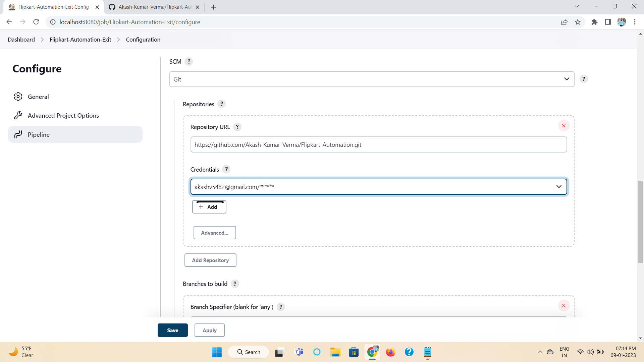Click the Credentials help icon
Screen dimensions: 644x362
(x=226, y=169)
